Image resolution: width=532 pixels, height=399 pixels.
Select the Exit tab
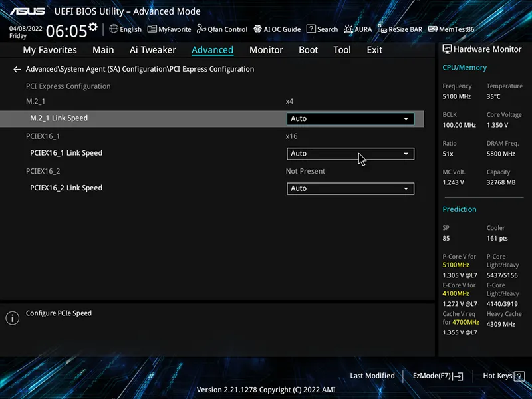tap(374, 50)
